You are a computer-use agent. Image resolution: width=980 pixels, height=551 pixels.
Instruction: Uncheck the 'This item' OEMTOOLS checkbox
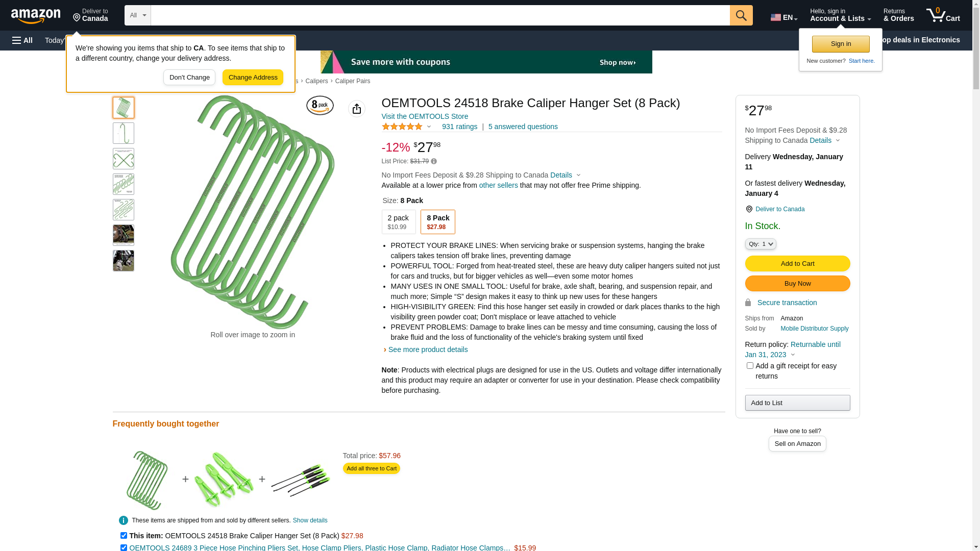124,536
